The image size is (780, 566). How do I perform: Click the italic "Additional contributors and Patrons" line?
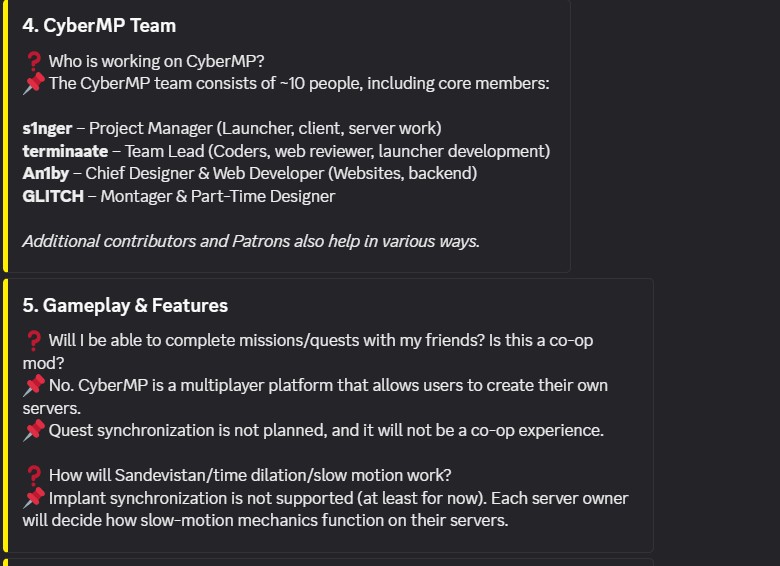pos(250,241)
